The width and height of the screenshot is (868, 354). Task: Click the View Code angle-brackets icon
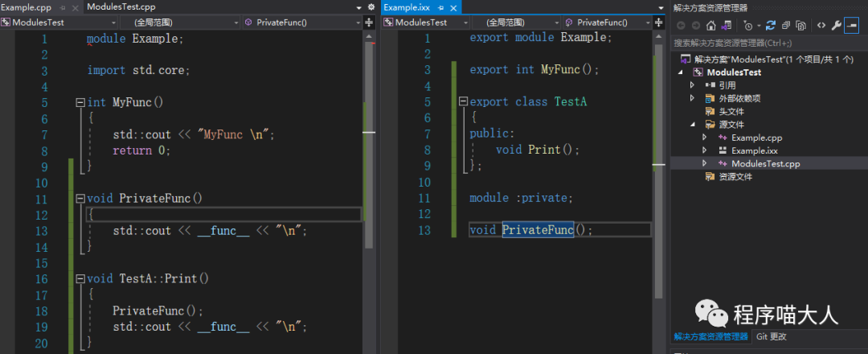pos(821,25)
